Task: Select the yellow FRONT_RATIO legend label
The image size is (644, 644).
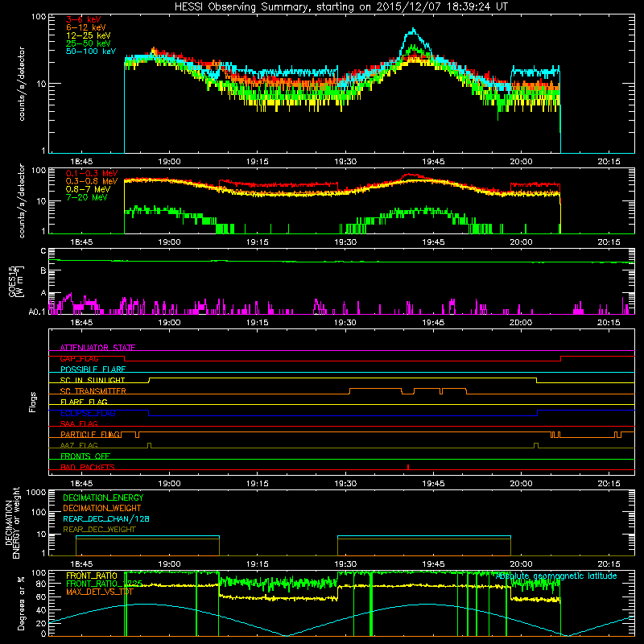Action: [x=92, y=576]
